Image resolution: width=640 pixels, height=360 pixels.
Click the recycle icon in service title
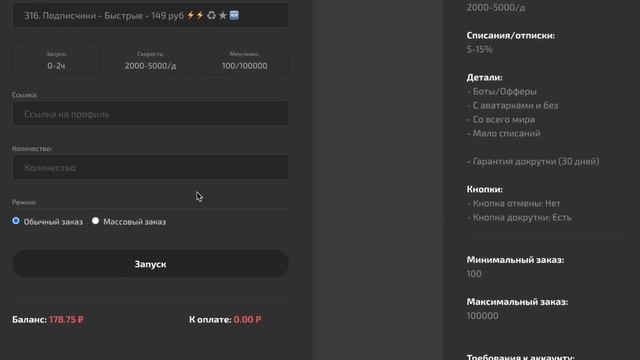(x=211, y=16)
